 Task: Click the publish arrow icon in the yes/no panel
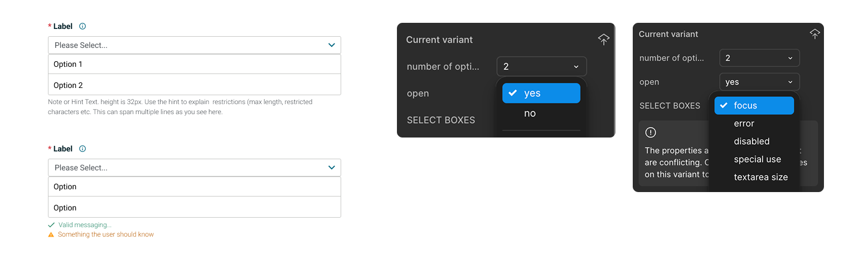tap(604, 39)
